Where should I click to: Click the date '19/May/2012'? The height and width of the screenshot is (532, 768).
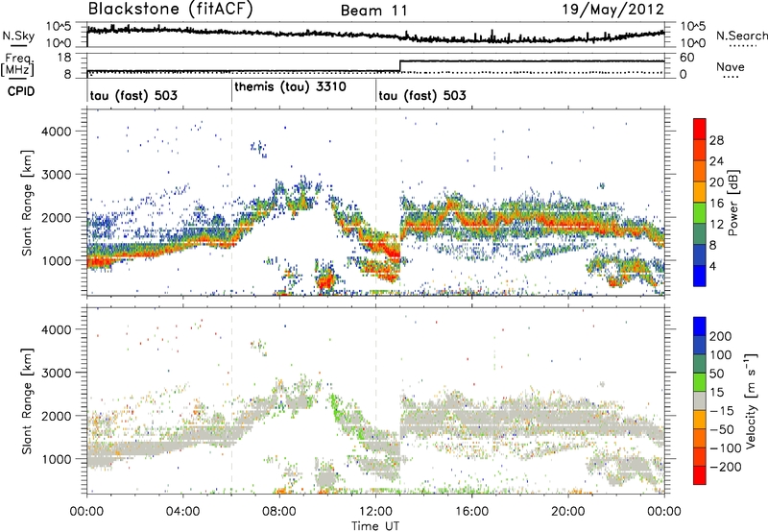click(x=613, y=9)
